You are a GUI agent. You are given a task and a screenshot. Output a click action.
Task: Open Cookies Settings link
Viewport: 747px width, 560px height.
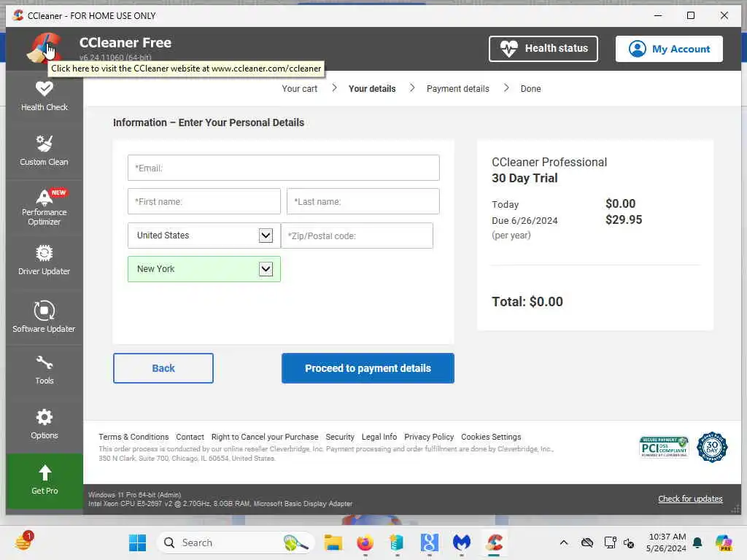tap(491, 437)
